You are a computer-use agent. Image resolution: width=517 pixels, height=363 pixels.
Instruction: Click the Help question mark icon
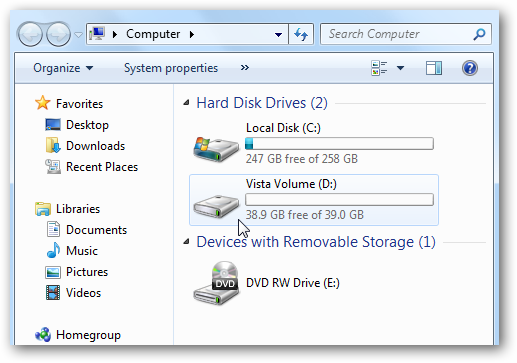[470, 68]
